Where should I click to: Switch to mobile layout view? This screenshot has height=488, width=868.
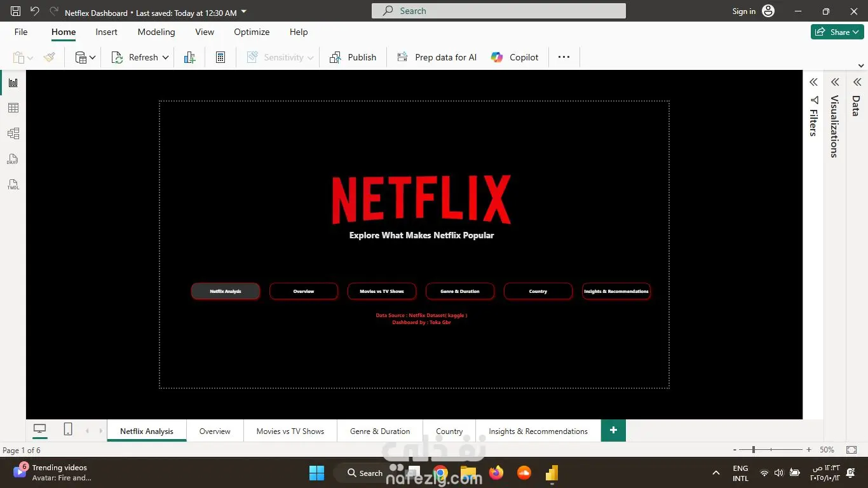pos(68,430)
